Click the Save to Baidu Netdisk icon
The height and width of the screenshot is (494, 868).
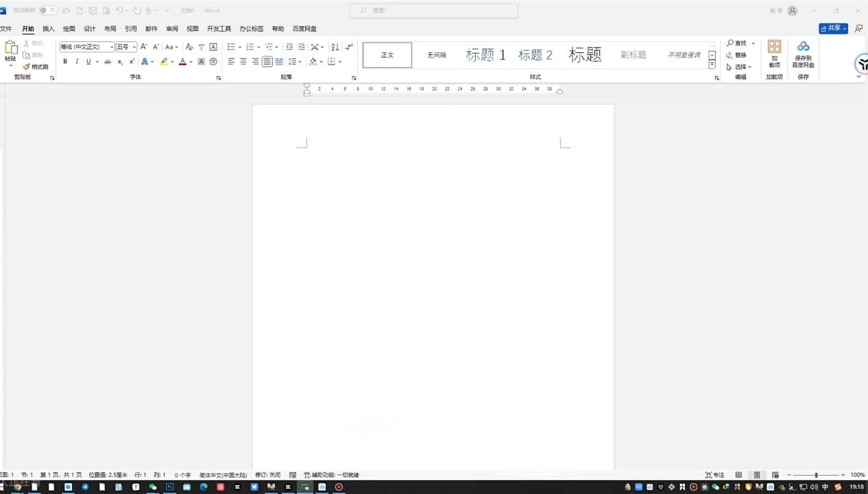[x=803, y=54]
